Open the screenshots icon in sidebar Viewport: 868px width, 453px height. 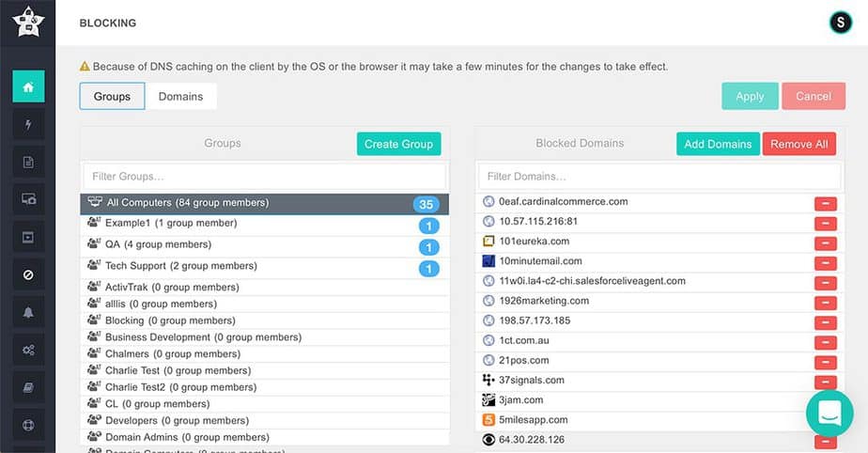pos(28,199)
